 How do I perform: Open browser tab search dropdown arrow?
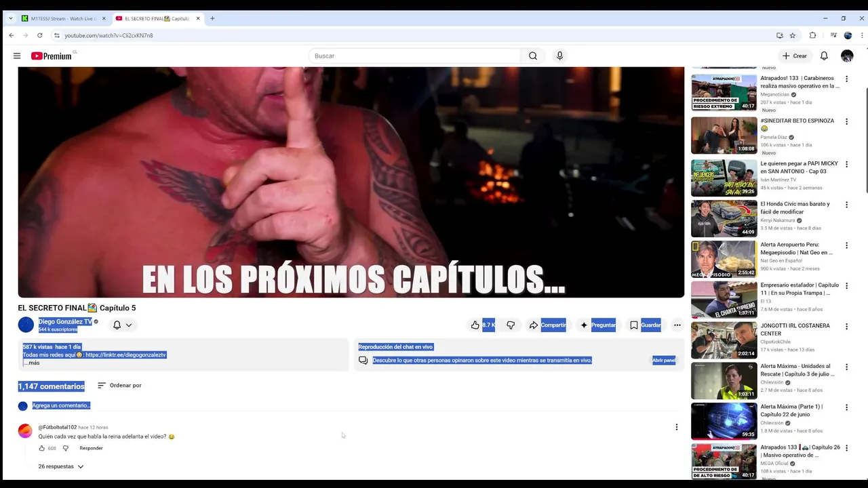[x=10, y=18]
